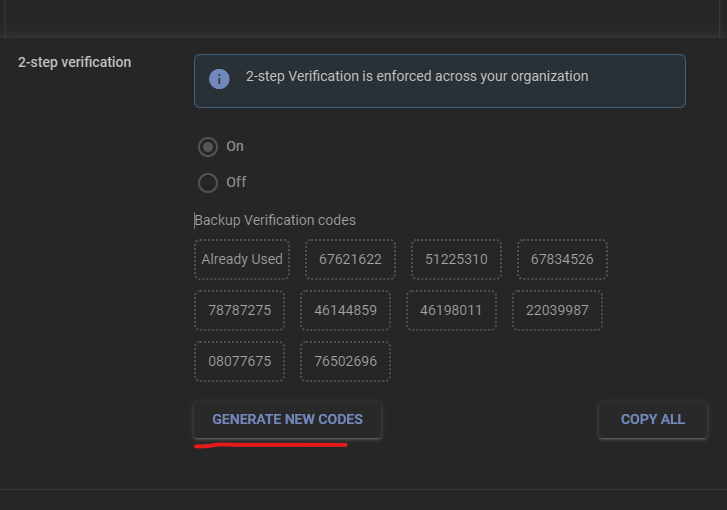Click the info icon in the banner
Viewport: 727px width, 510px height.
pos(219,78)
